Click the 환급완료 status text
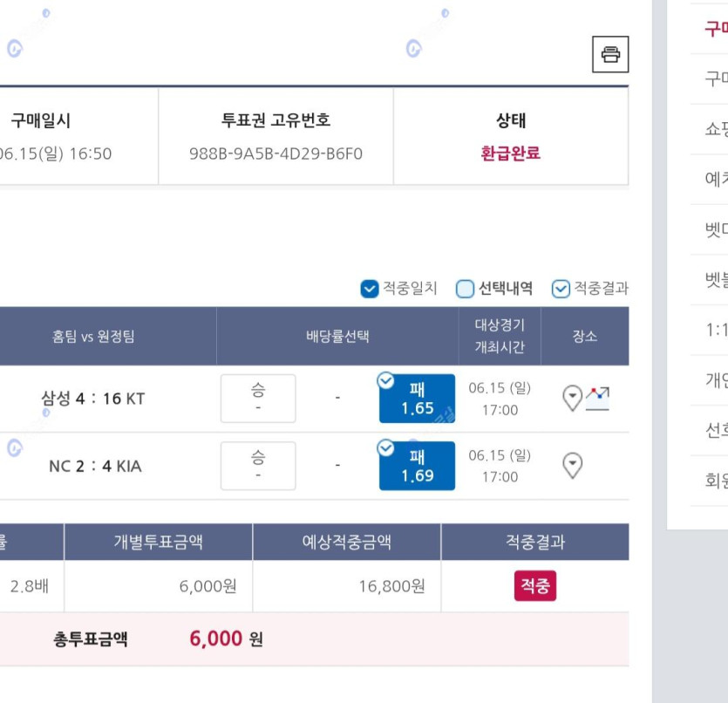Screen dimensions: 728x703 click(510, 154)
